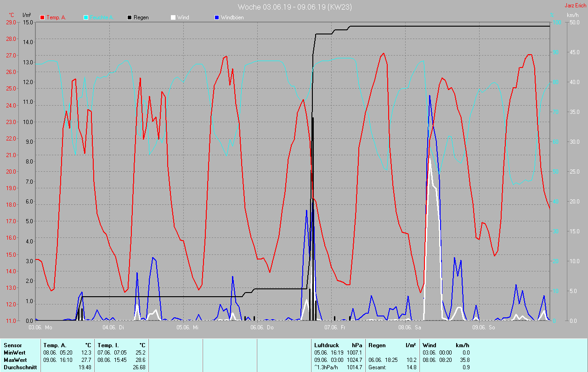Select the Windböen legend label
The image size is (588, 372).
pyautogui.click(x=232, y=17)
